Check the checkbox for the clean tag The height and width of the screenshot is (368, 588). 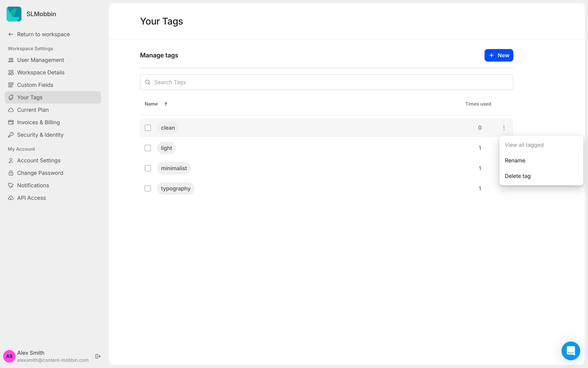click(x=148, y=128)
